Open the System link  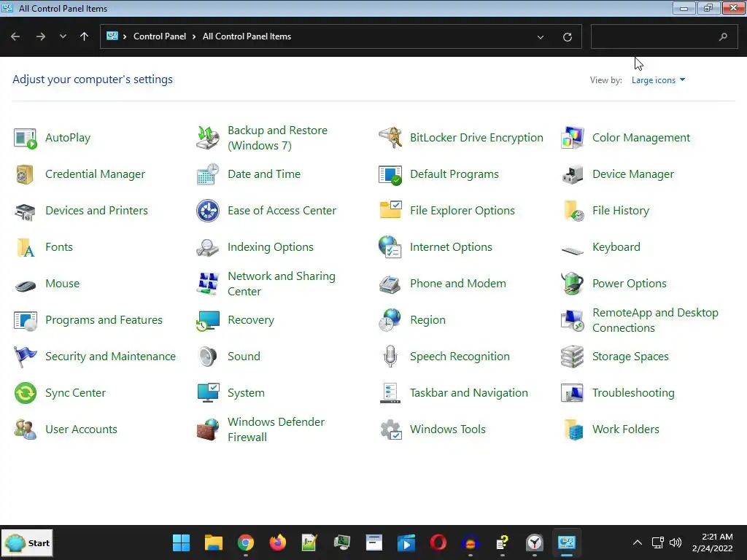tap(246, 393)
